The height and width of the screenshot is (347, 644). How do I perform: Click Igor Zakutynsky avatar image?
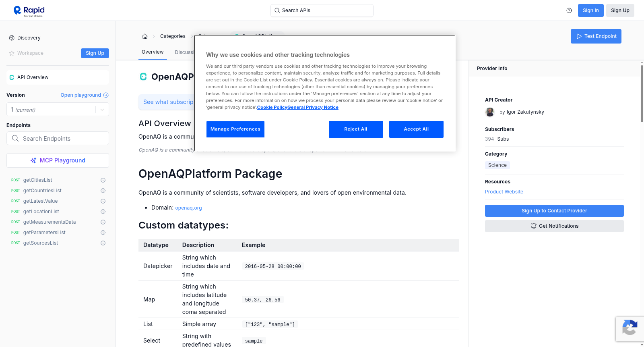[490, 112]
